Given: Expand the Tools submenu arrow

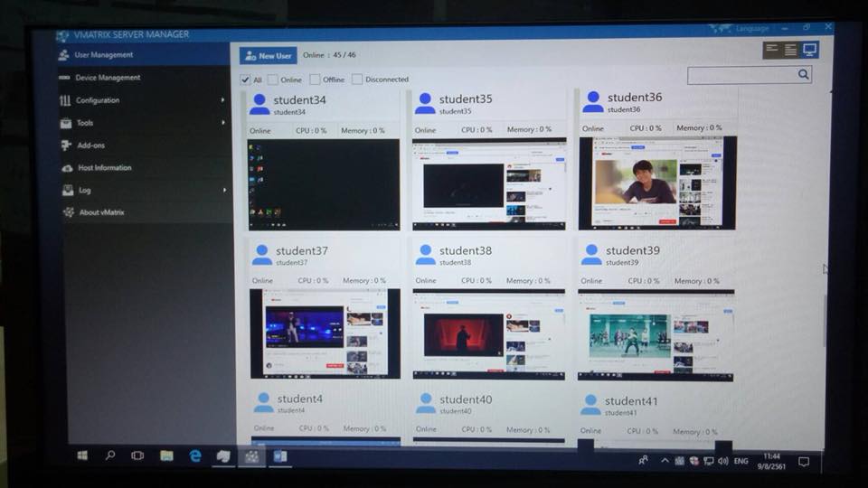Looking at the screenshot, I should (223, 122).
